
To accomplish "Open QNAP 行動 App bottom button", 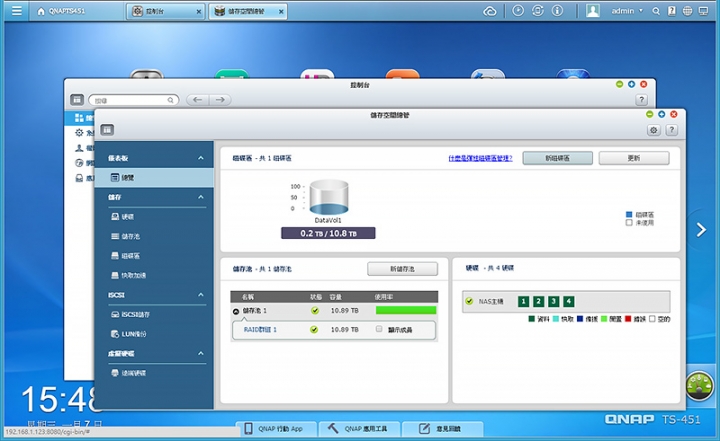I will coord(276,429).
